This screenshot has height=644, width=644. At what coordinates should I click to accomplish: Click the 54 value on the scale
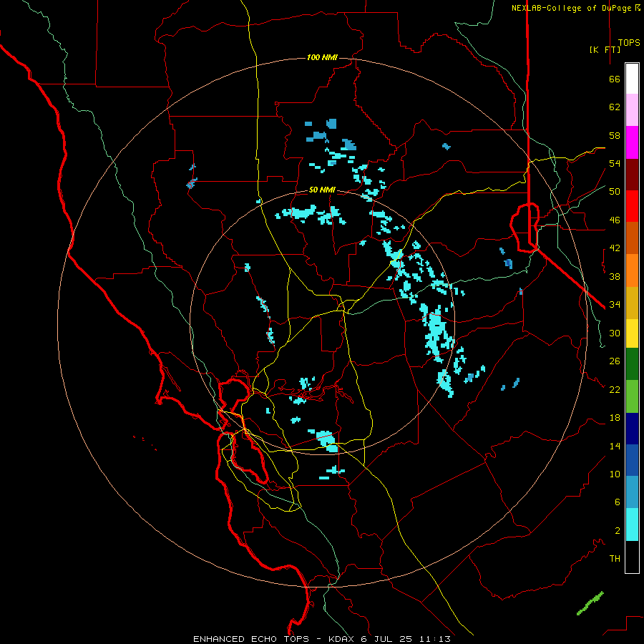coord(615,163)
